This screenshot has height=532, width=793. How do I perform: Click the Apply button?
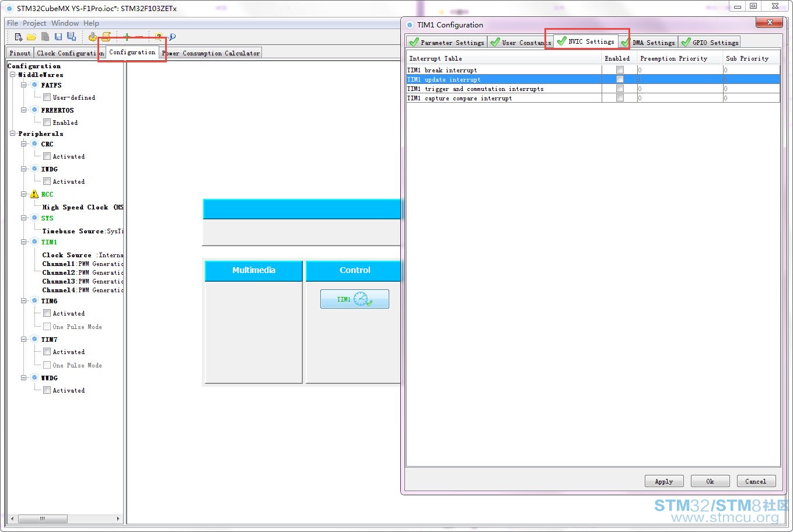click(x=664, y=481)
